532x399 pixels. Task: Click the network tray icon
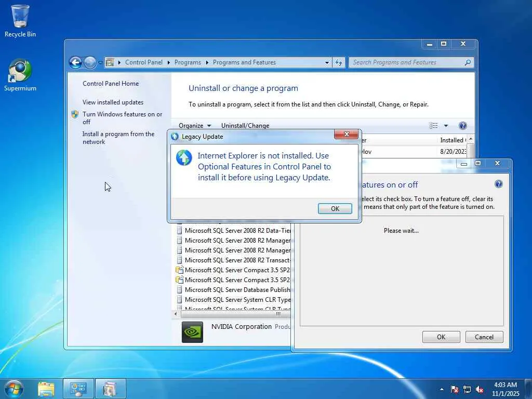tap(467, 389)
